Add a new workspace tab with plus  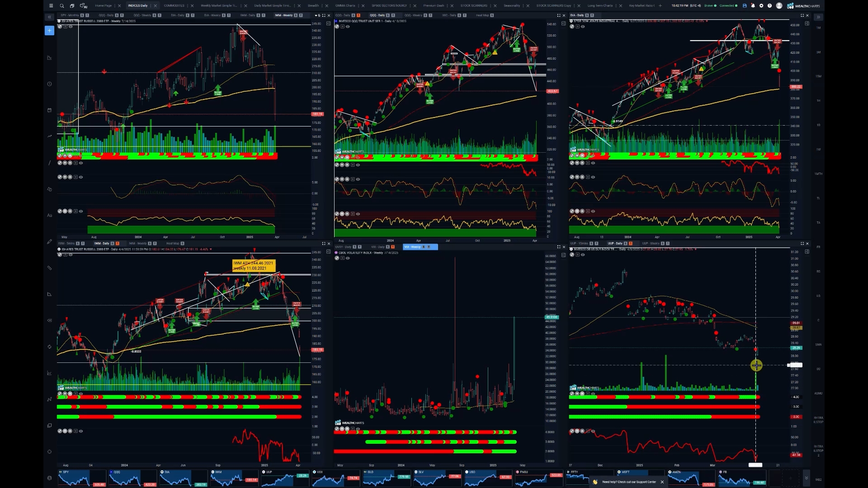[660, 6]
